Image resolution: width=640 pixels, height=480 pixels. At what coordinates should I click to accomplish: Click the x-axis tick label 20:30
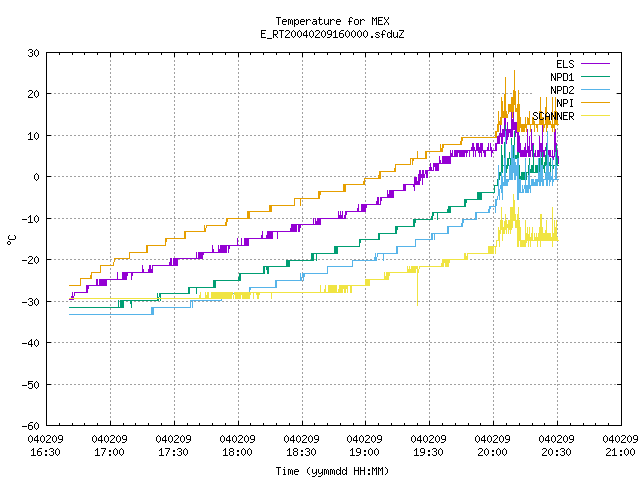pyautogui.click(x=556, y=452)
